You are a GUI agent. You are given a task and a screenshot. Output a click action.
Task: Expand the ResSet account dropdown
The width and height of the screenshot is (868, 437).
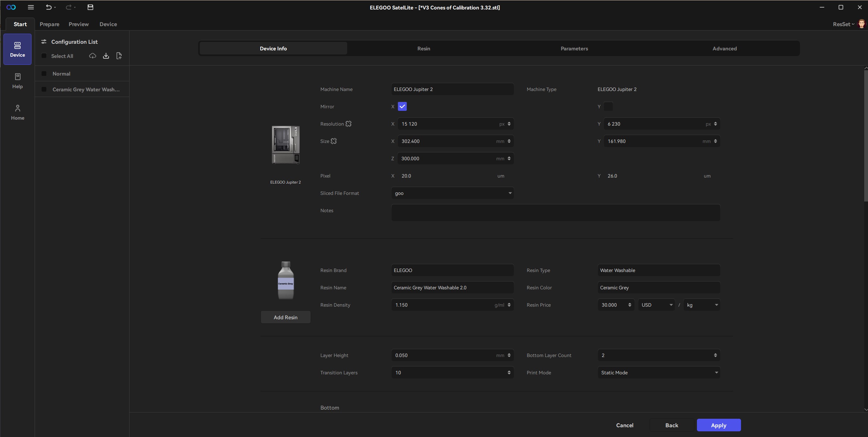click(844, 24)
